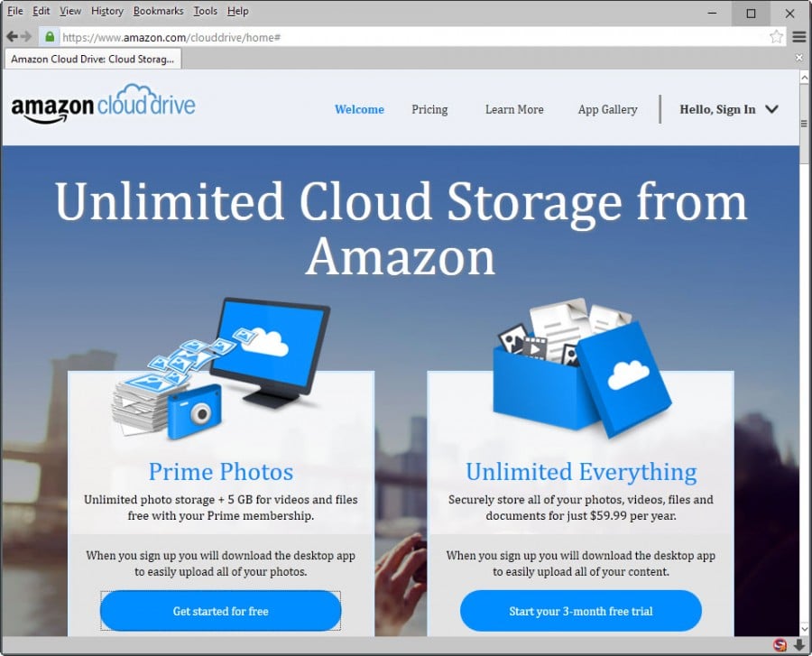Select the Amazon Cloud Drive tab

[90, 57]
